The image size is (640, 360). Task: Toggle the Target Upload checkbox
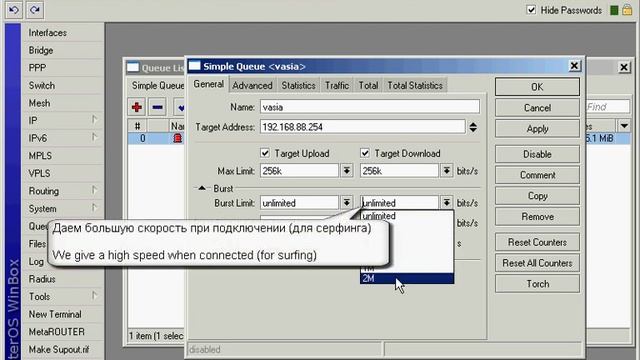pyautogui.click(x=265, y=153)
